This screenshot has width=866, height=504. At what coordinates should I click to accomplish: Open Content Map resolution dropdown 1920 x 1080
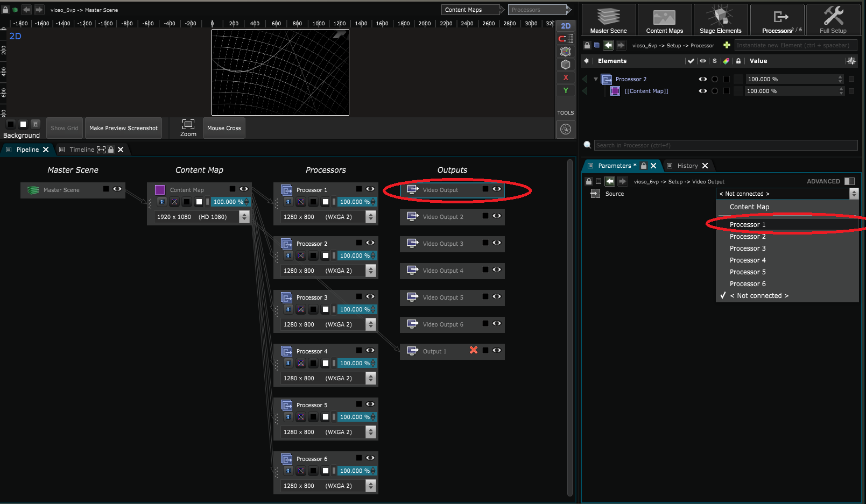244,217
